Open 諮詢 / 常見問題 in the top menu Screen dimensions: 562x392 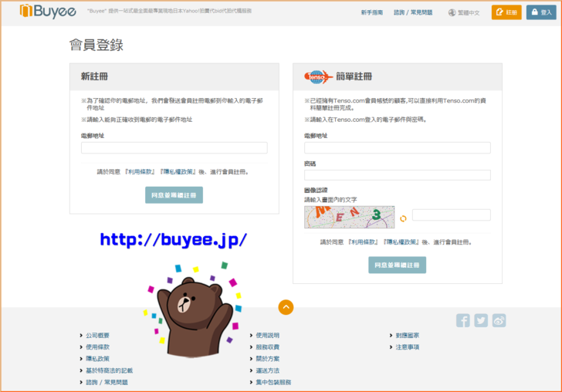(413, 12)
